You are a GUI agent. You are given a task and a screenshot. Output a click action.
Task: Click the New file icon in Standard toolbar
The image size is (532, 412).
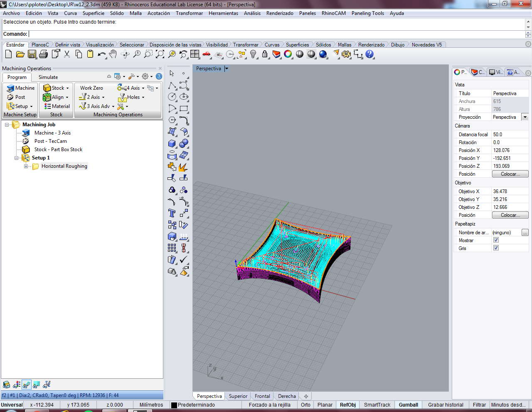click(x=9, y=54)
